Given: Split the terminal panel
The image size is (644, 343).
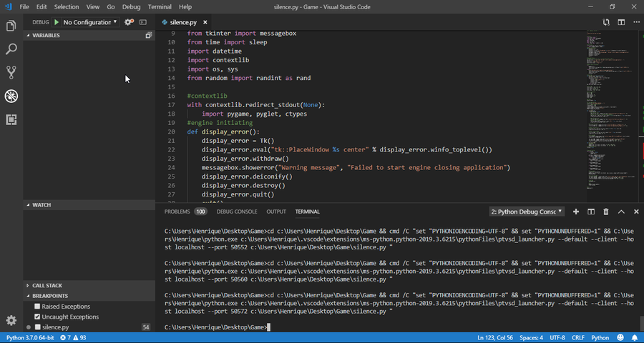Looking at the screenshot, I should tap(591, 212).
